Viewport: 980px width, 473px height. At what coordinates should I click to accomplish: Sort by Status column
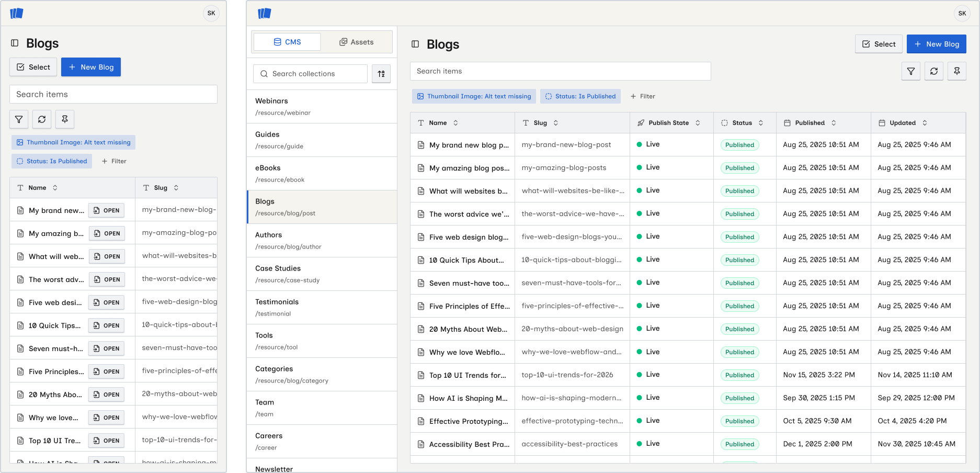[x=761, y=123]
